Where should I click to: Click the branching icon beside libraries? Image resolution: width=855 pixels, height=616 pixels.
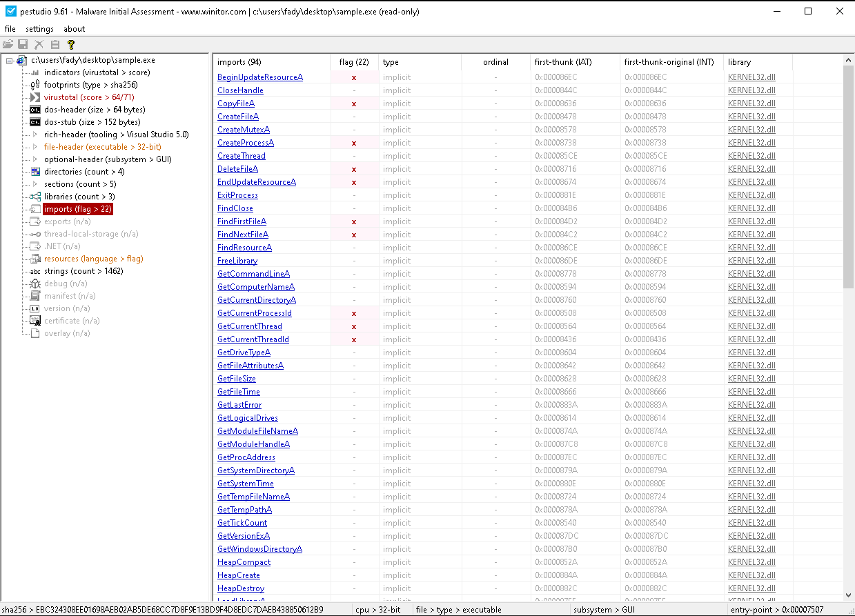(35, 197)
